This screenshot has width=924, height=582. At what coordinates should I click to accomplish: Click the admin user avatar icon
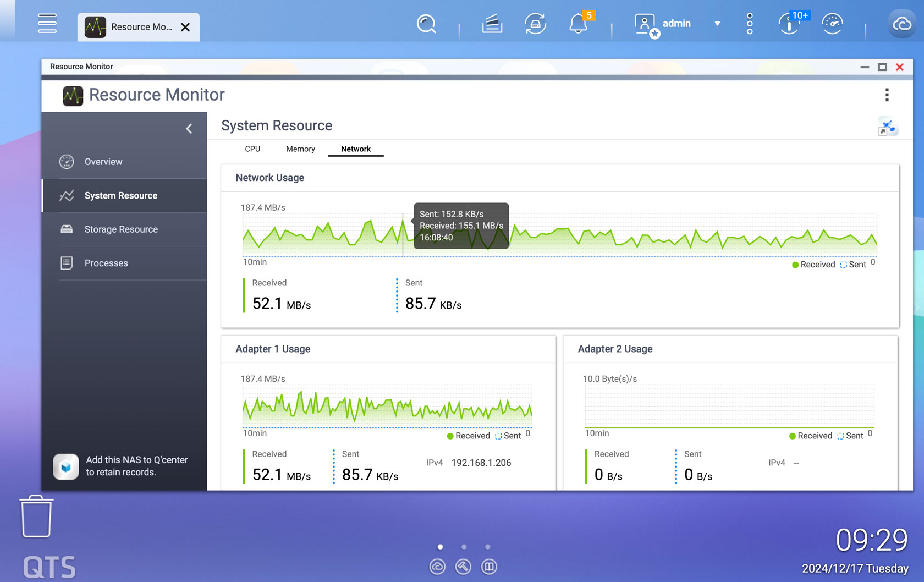(646, 25)
